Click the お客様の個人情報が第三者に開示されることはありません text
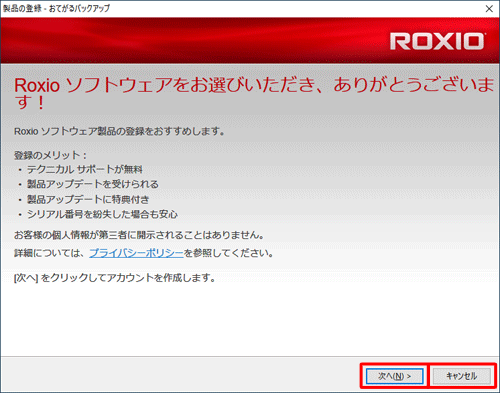500x393 pixels. (x=139, y=235)
